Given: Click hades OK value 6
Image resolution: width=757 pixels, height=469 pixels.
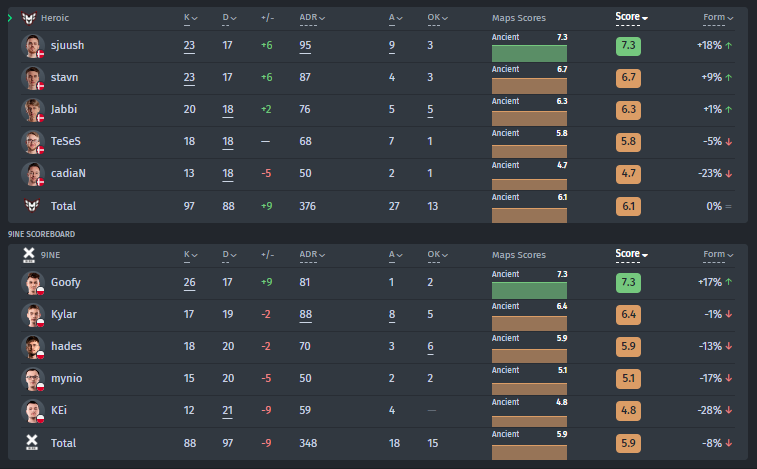Looking at the screenshot, I should (430, 346).
